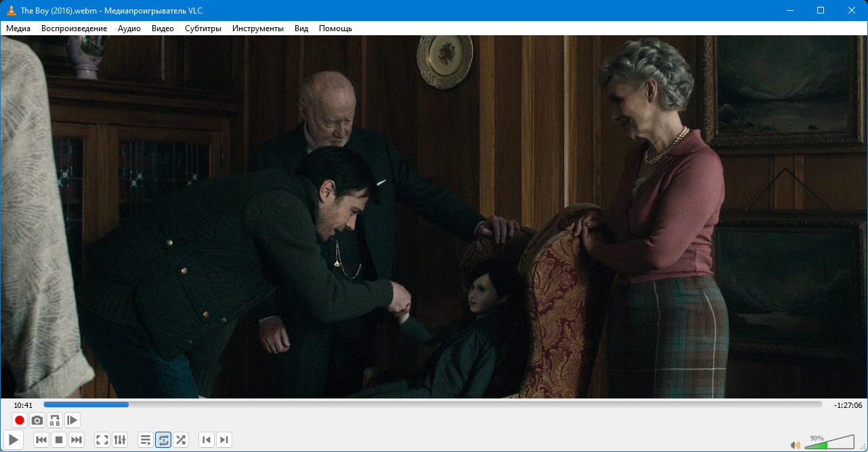Toggle A-B loop button

55,420
